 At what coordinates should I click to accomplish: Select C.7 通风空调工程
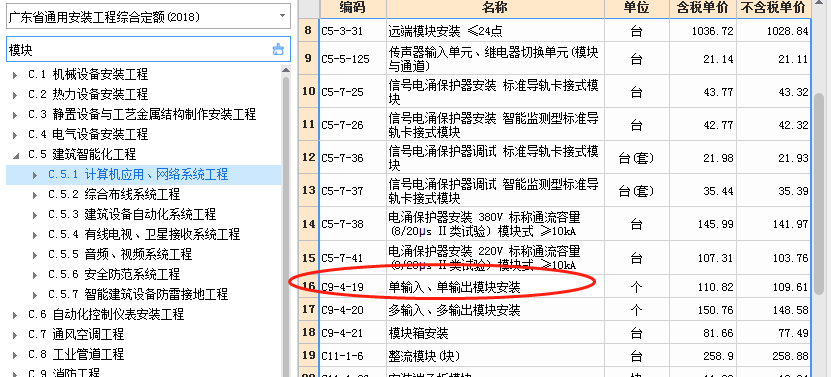[x=76, y=335]
